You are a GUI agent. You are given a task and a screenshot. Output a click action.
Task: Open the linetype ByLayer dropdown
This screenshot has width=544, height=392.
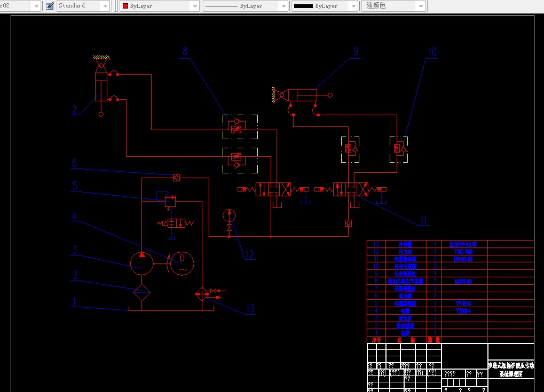click(283, 6)
